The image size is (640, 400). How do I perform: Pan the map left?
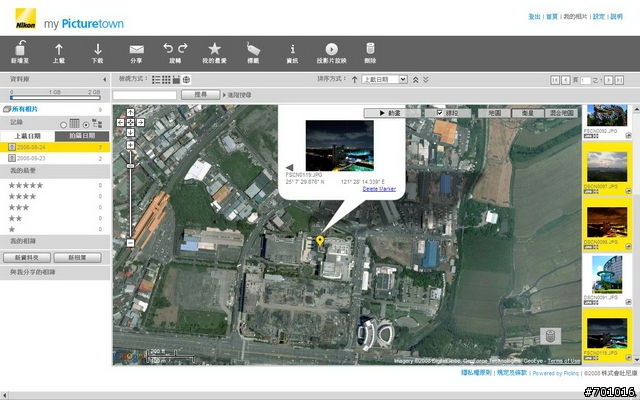pos(120,122)
